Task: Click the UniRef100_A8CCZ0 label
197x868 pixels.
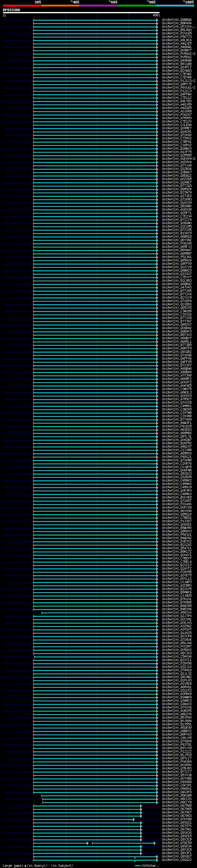Action: point(176,799)
